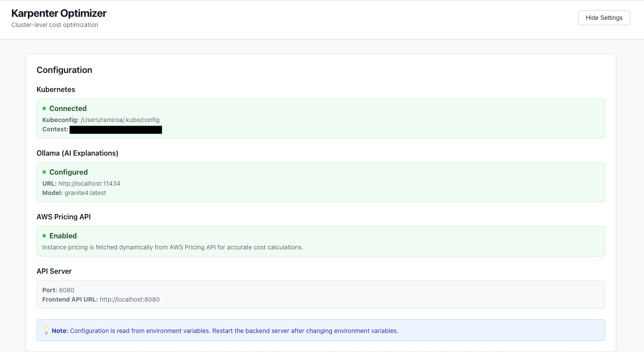Click the Ollama URL http://localhost:11434
The width and height of the screenshot is (644, 352).
pyautogui.click(x=89, y=184)
